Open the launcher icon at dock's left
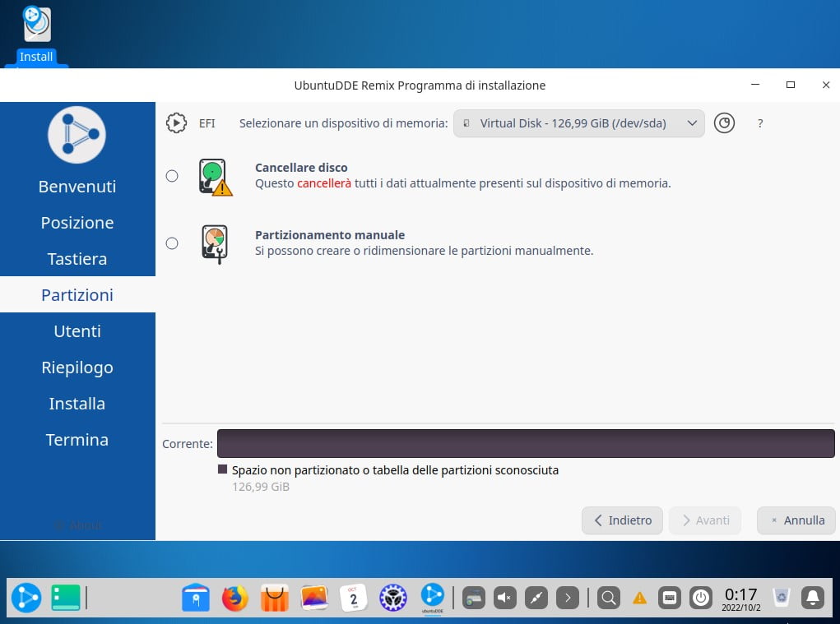 pyautogui.click(x=26, y=598)
